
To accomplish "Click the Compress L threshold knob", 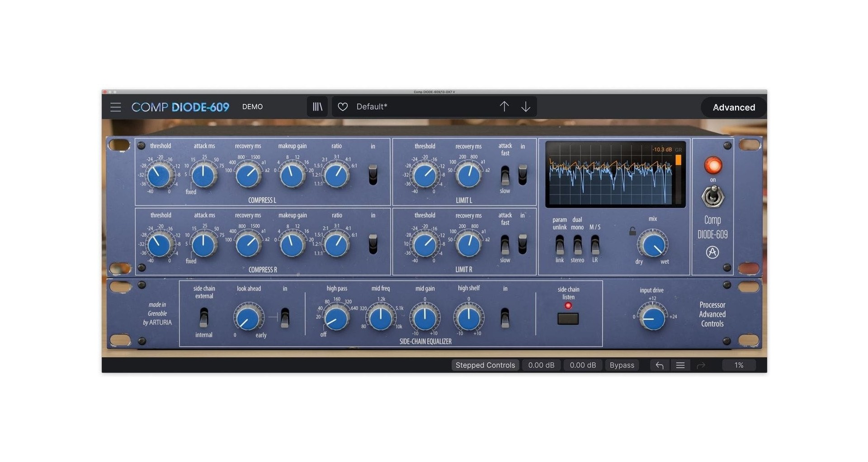I will coord(159,176).
